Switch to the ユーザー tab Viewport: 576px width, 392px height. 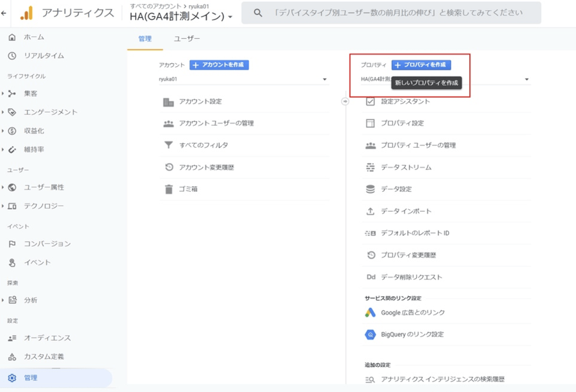pos(187,39)
